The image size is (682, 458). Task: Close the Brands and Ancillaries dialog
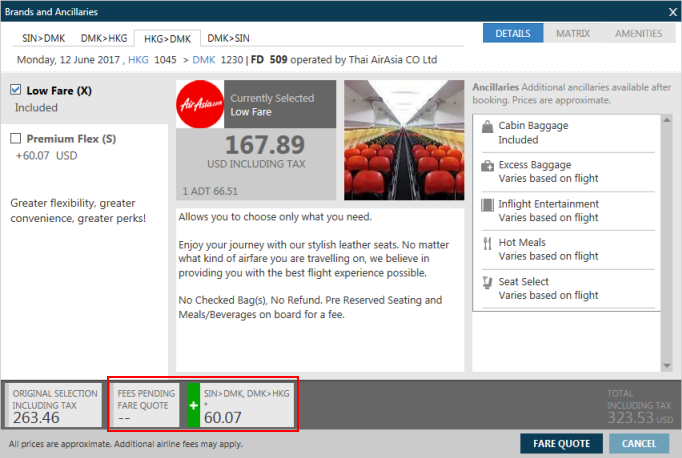pyautogui.click(x=672, y=11)
